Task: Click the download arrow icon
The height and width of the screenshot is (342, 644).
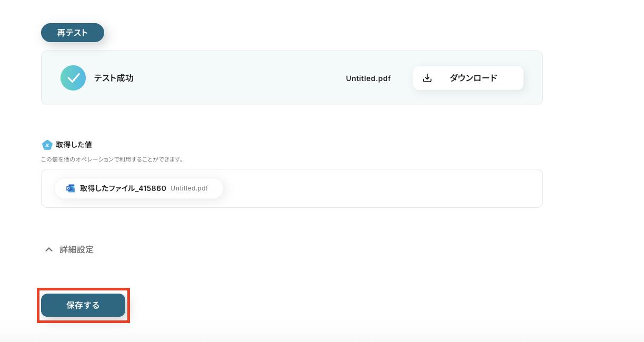Action: (428, 78)
